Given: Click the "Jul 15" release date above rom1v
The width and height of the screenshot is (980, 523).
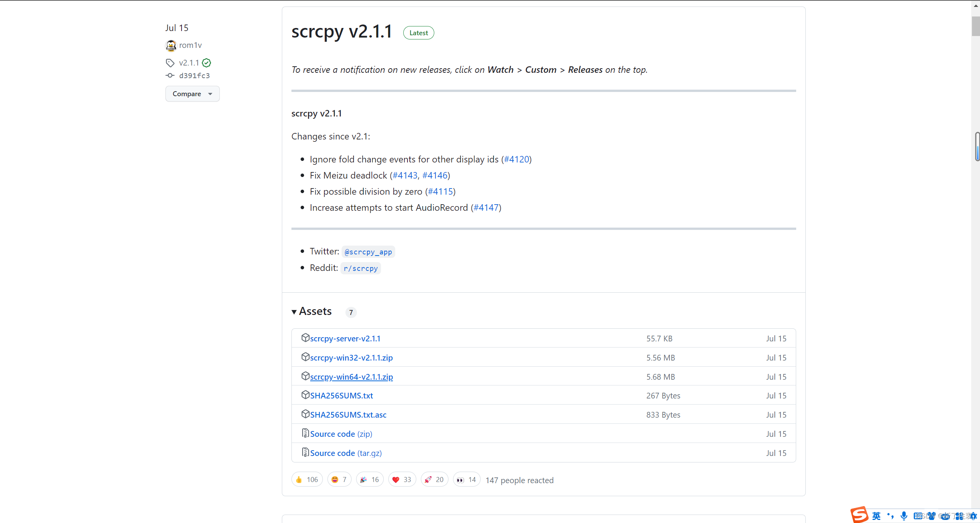Looking at the screenshot, I should (x=177, y=28).
